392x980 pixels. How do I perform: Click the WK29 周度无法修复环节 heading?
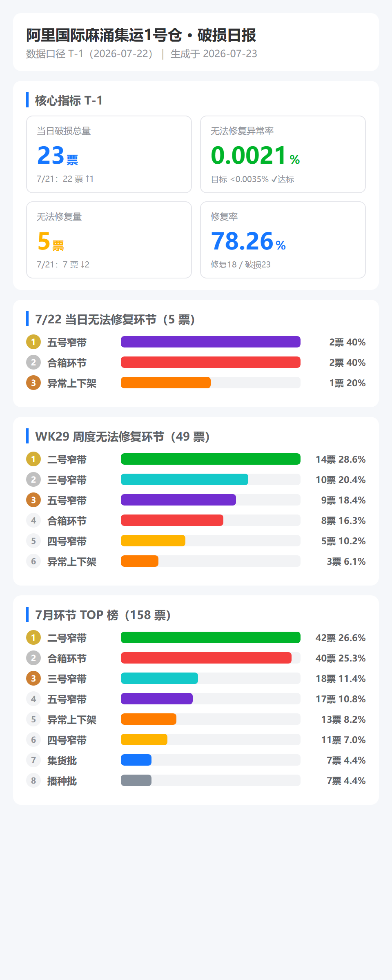click(x=122, y=436)
